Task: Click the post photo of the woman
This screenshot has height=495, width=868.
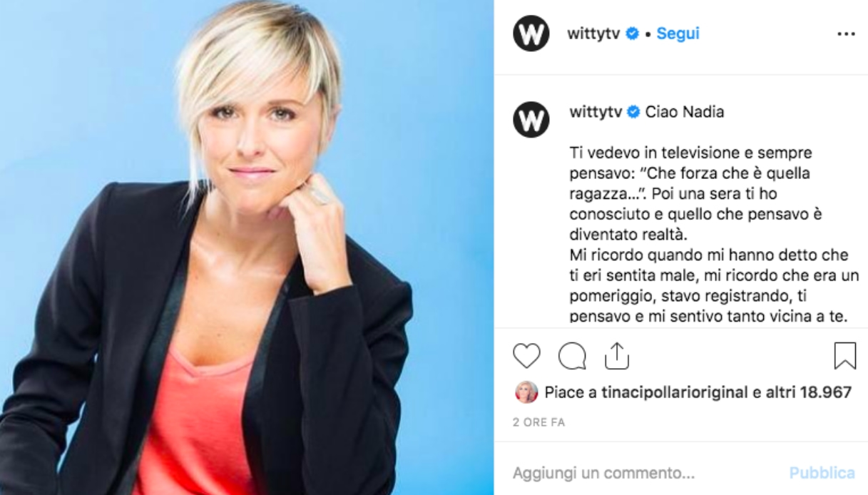Action: [247, 247]
